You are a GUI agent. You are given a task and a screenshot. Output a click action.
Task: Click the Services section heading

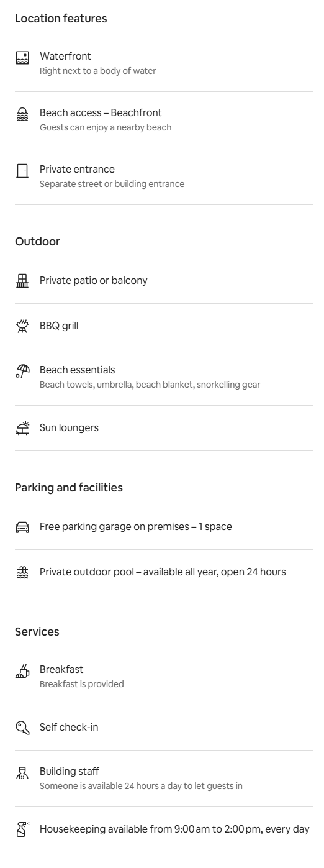37,632
